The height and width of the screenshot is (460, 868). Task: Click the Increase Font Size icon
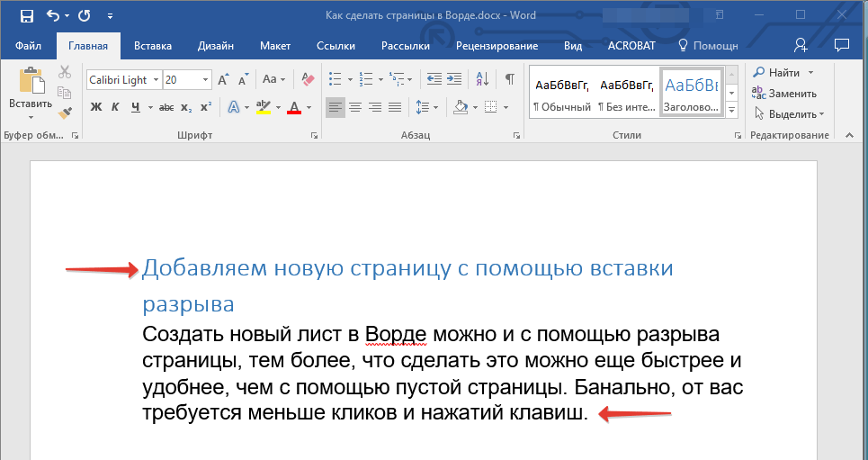(223, 79)
